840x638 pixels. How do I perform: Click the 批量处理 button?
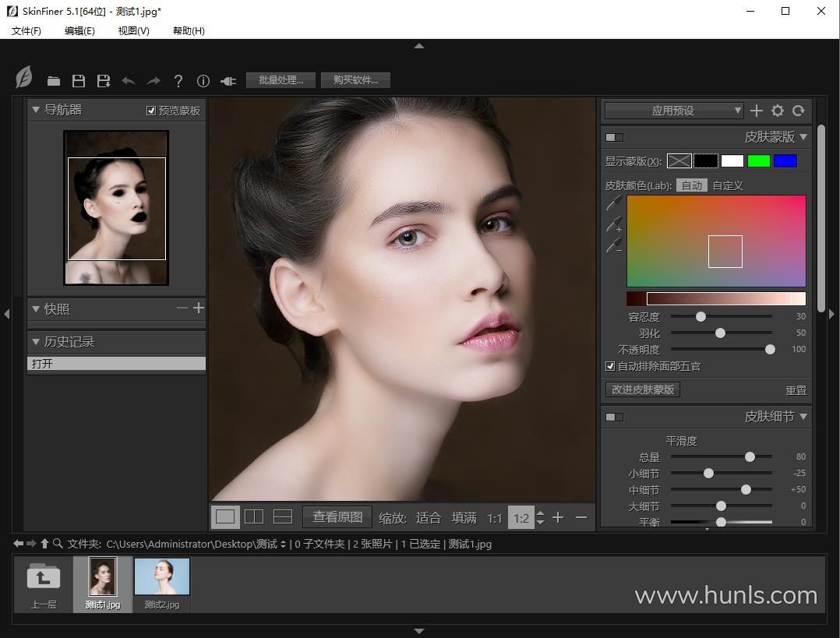coord(281,80)
